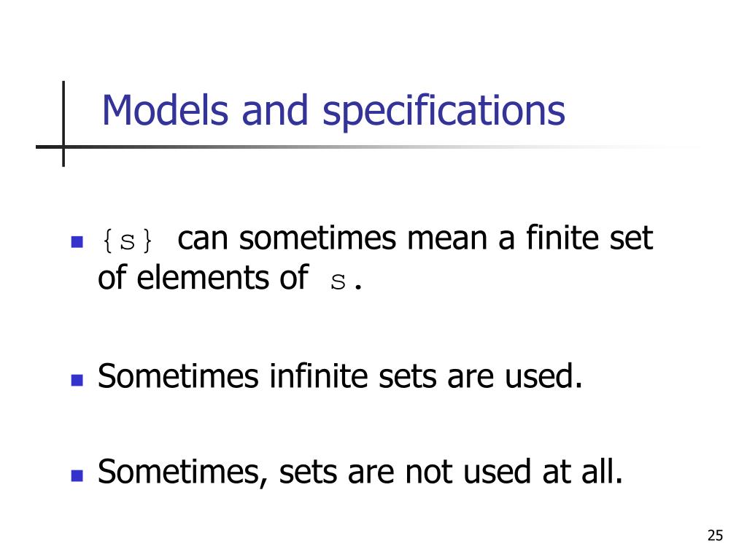Click the word "specifications" in the title
This screenshot has width=747, height=560.
[444, 112]
